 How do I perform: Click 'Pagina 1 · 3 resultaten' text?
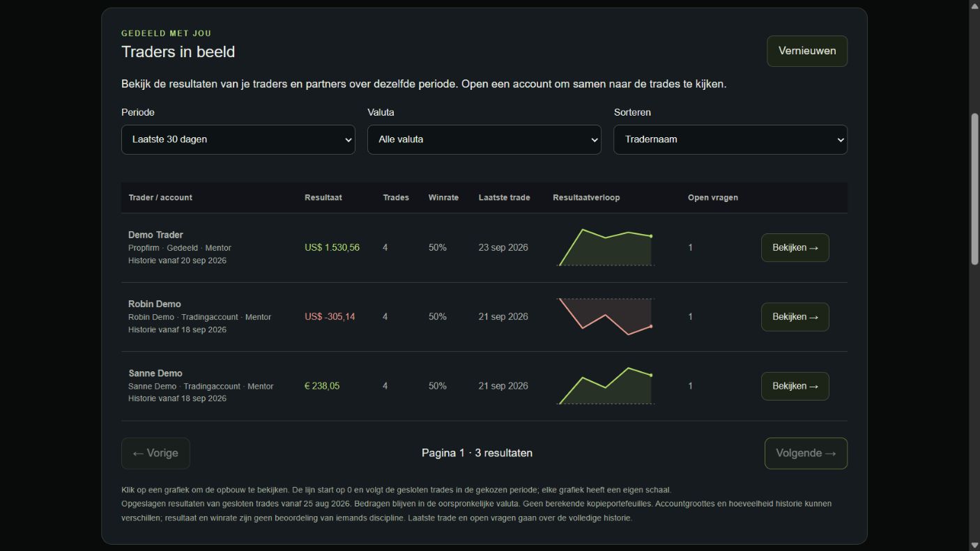477,453
